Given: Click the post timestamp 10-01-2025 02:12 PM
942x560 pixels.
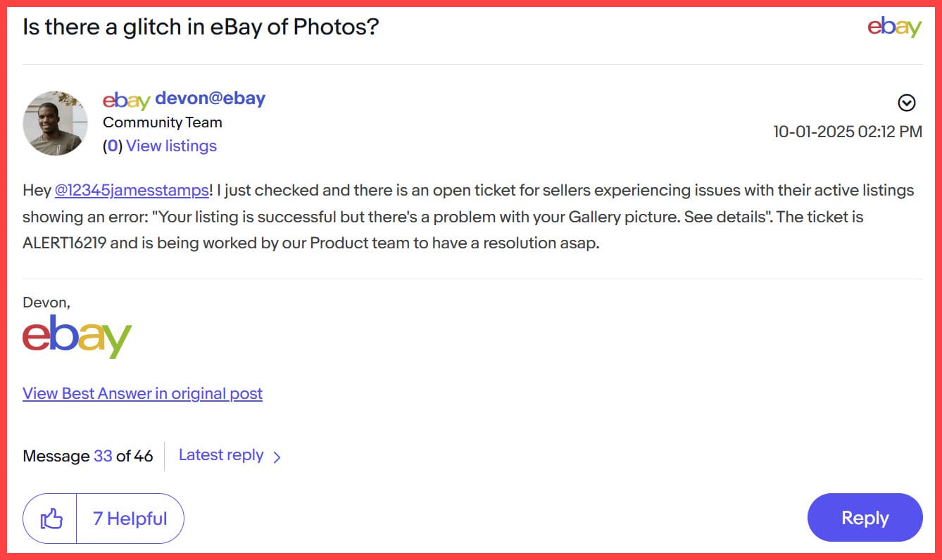Looking at the screenshot, I should pos(847,132).
